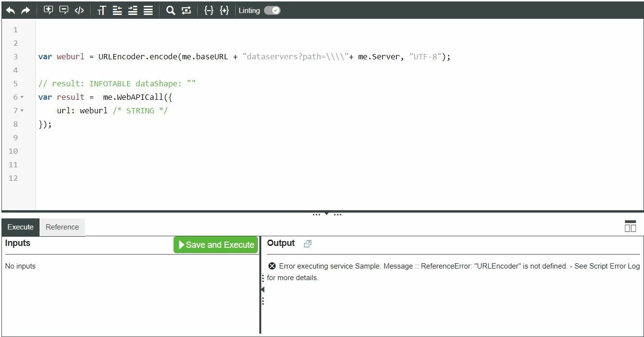Viewport: 644px width, 337px height.
Task: Click Save and Execute button
Action: tap(216, 245)
